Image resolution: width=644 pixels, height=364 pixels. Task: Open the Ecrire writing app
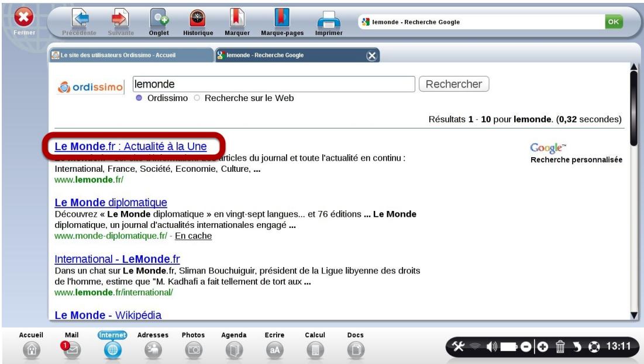(x=274, y=345)
